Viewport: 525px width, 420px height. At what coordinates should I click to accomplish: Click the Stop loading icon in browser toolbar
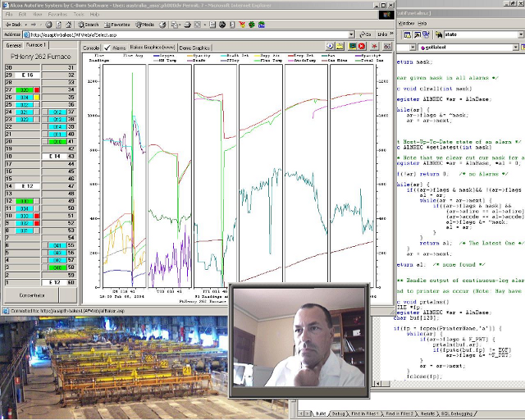[49, 25]
